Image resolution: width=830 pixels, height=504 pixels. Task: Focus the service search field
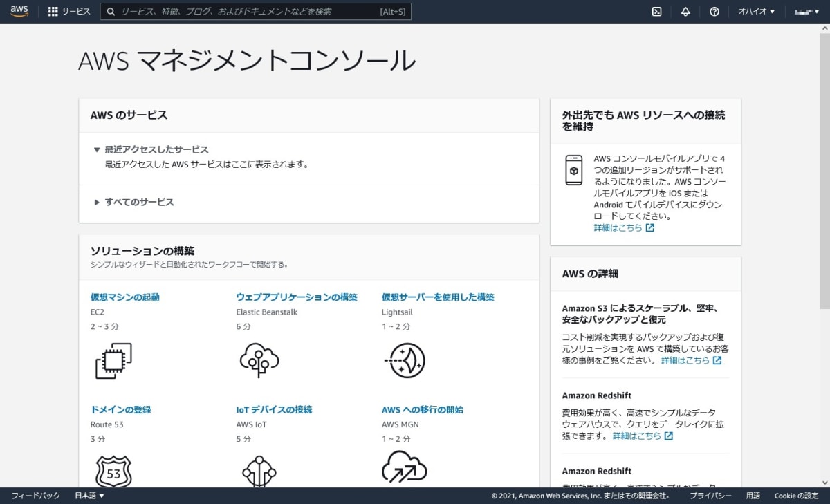coord(256,12)
